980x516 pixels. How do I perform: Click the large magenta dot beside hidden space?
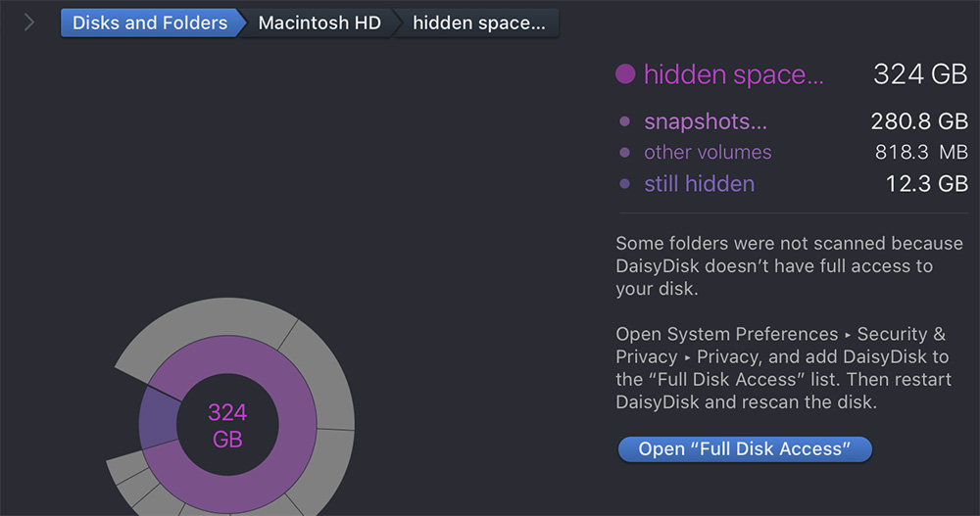pos(626,74)
